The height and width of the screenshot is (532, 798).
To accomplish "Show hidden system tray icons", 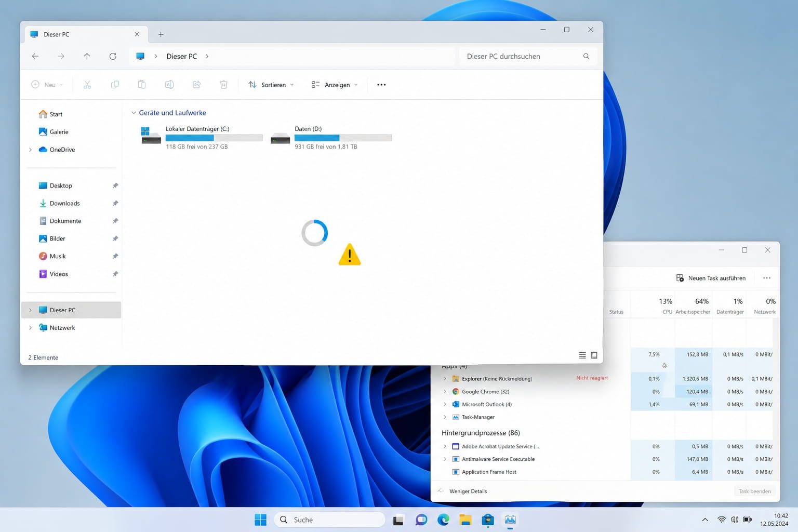I will (x=705, y=520).
